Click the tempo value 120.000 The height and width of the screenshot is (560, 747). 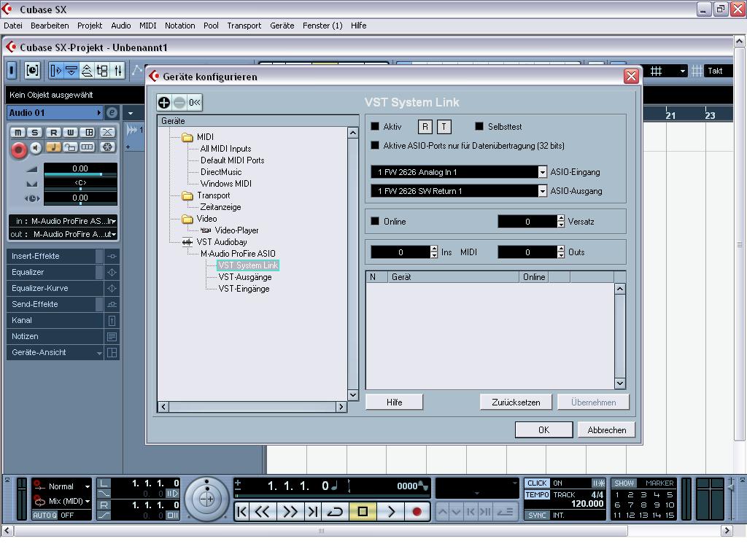tap(587, 504)
